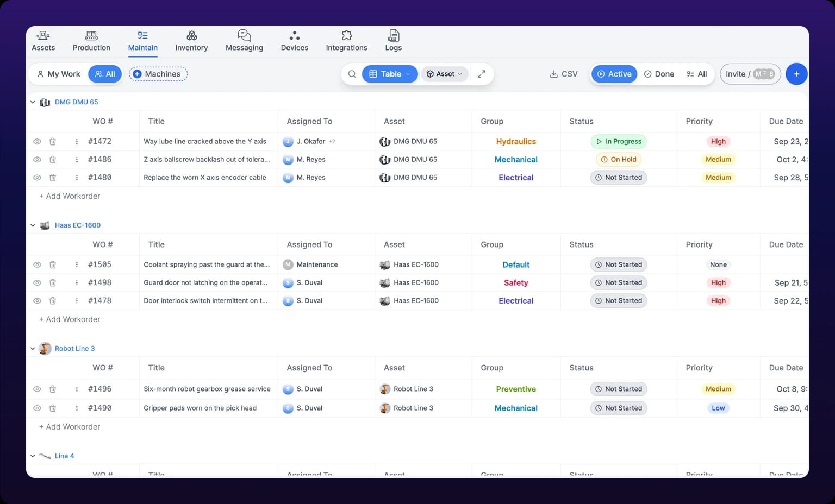Screen dimensions: 835x504
Task: Click the Invite button
Action: (750, 74)
